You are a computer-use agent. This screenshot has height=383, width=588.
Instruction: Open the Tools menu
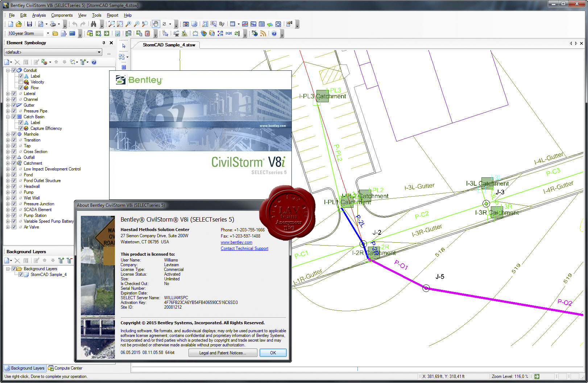96,15
